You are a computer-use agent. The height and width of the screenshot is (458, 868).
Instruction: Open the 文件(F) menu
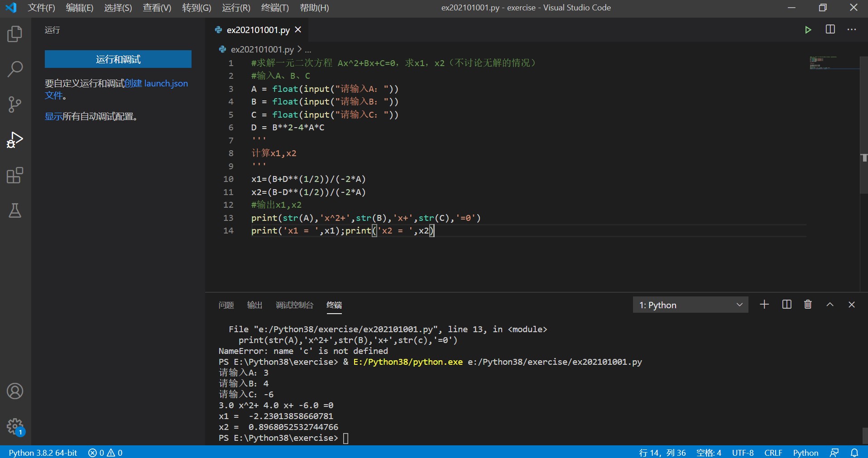click(x=41, y=8)
